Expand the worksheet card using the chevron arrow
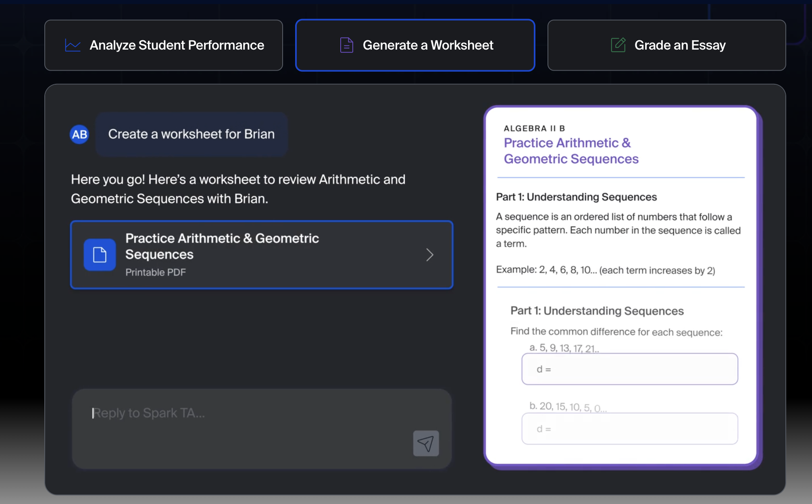 430,255
